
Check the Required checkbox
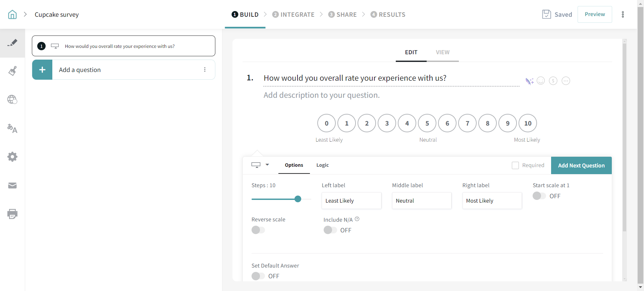click(x=515, y=165)
